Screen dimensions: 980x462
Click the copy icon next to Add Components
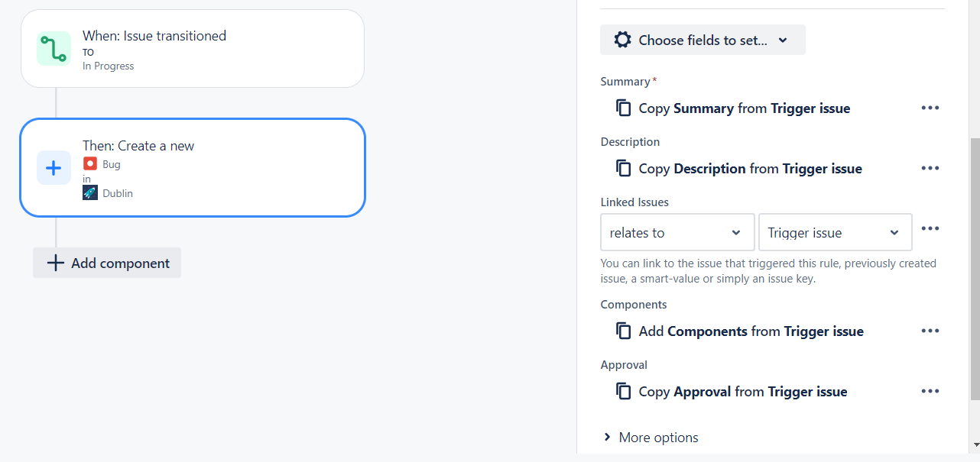(x=623, y=330)
